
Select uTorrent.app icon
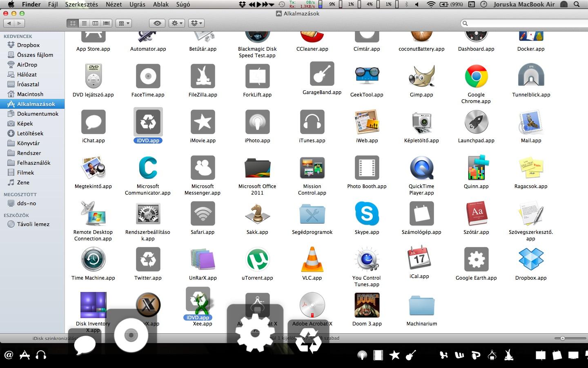(x=257, y=259)
